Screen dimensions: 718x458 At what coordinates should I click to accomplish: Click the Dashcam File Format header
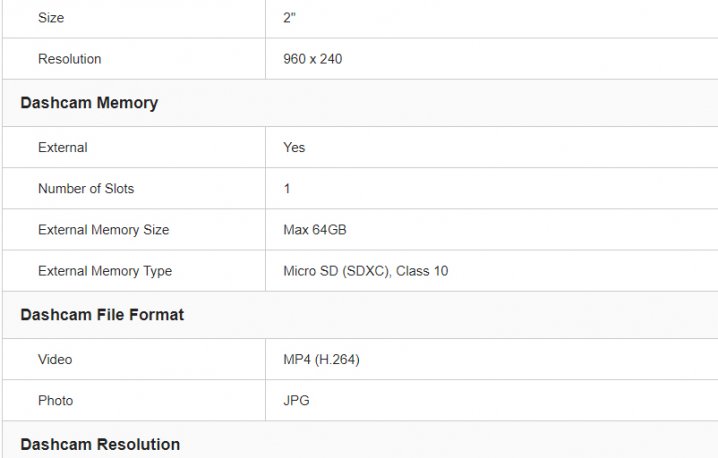(102, 315)
